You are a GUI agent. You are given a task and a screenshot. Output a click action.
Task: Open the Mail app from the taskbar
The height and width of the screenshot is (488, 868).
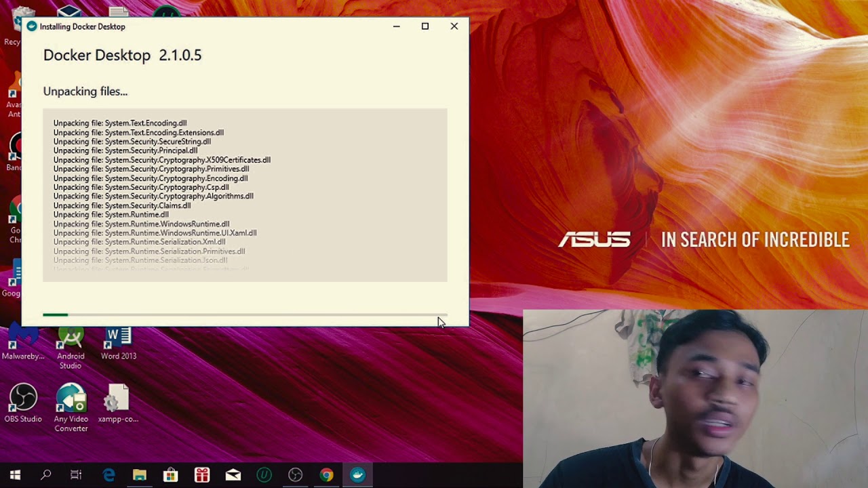(233, 475)
